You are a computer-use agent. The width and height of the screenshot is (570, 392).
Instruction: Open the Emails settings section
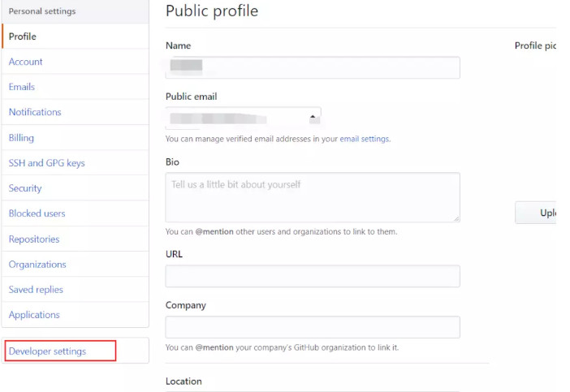point(22,87)
